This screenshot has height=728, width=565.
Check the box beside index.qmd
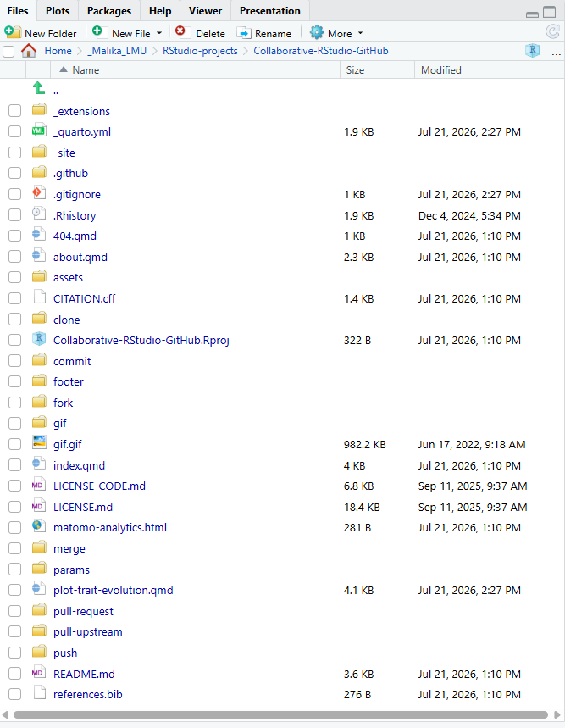coord(15,464)
